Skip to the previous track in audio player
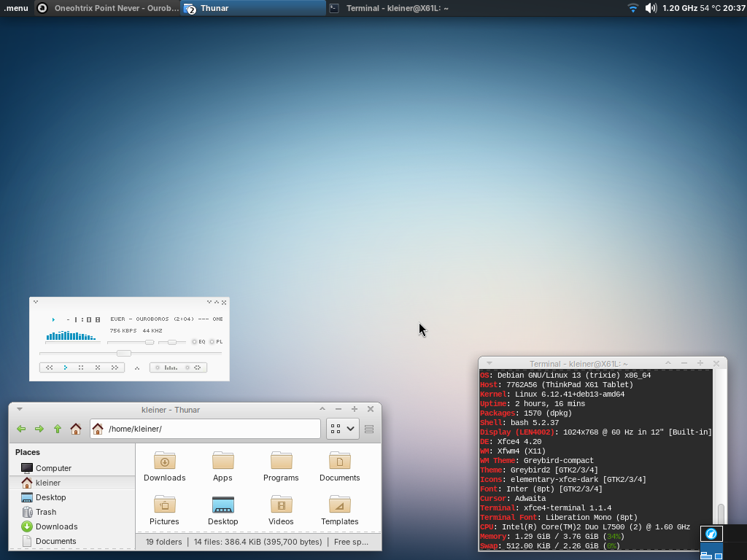 point(49,367)
